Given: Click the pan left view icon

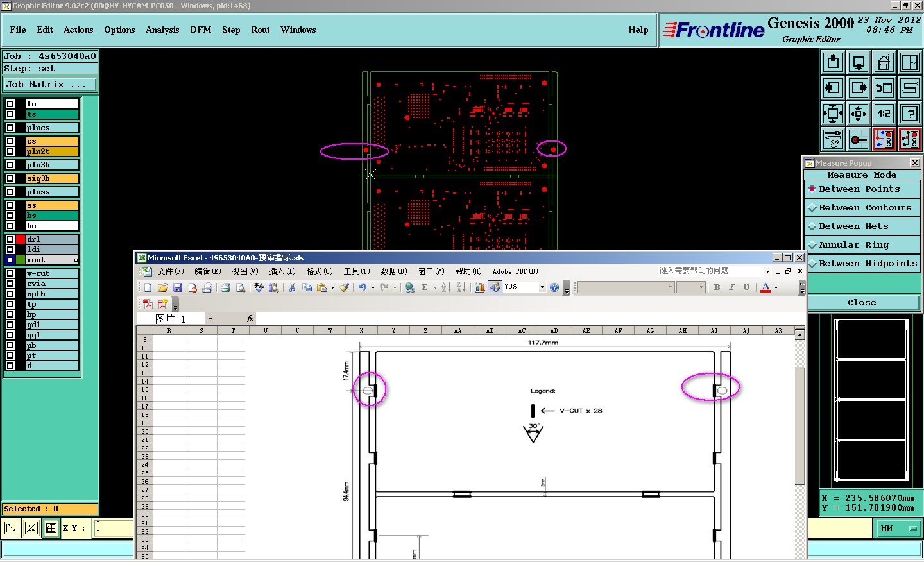Looking at the screenshot, I should [833, 88].
